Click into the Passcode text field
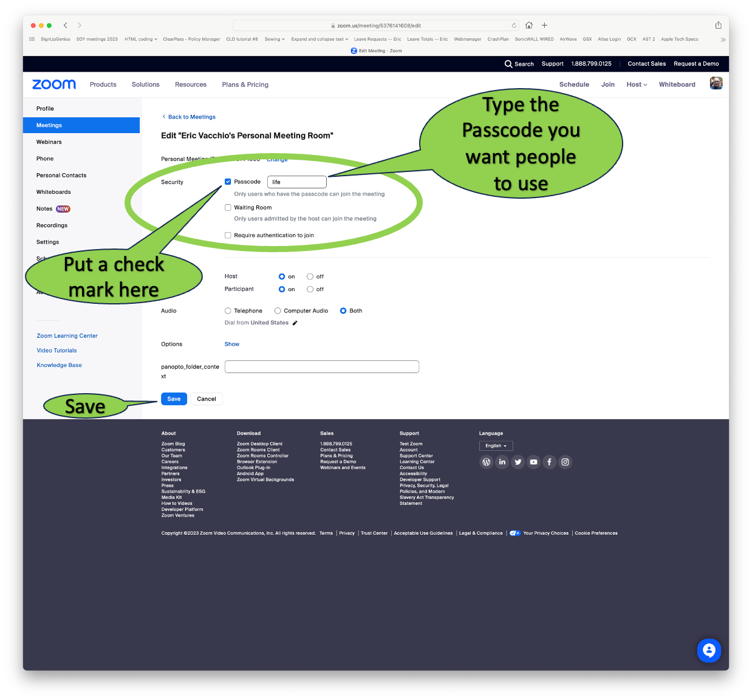The width and height of the screenshot is (752, 700). (x=297, y=182)
